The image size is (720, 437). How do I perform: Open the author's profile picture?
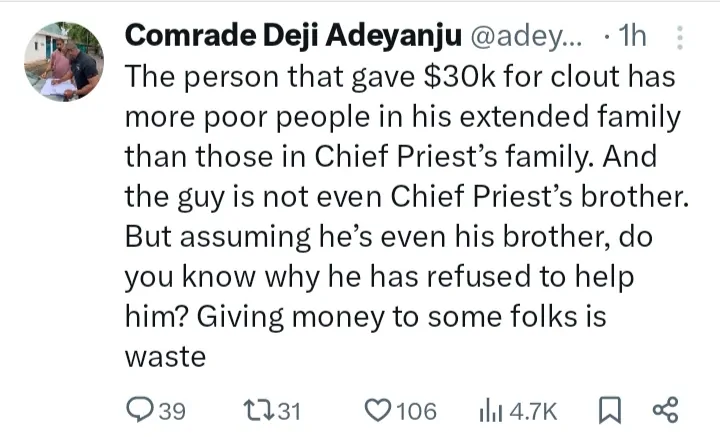(62, 58)
